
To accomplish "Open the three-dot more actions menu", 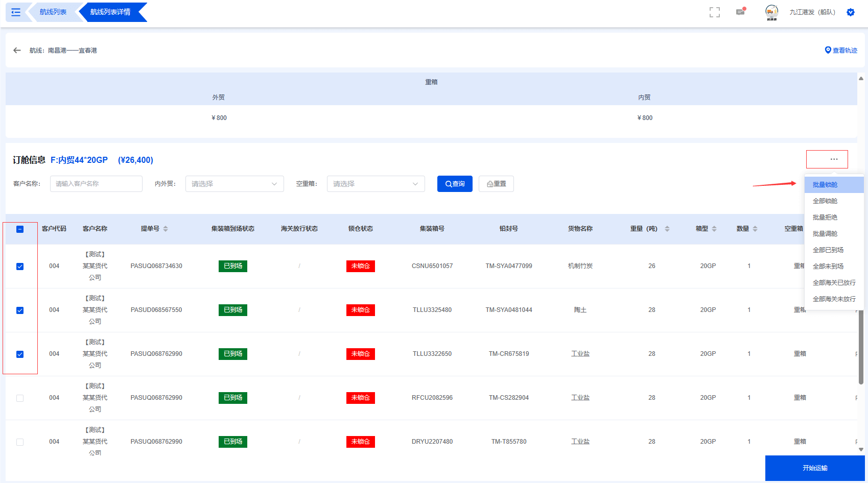I will click(x=833, y=159).
